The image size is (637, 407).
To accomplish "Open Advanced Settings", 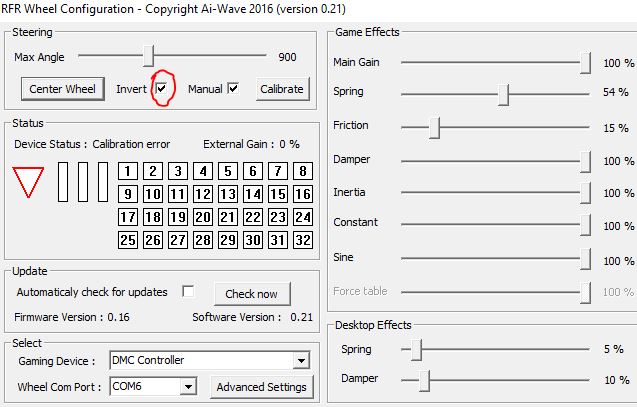I will click(x=261, y=387).
